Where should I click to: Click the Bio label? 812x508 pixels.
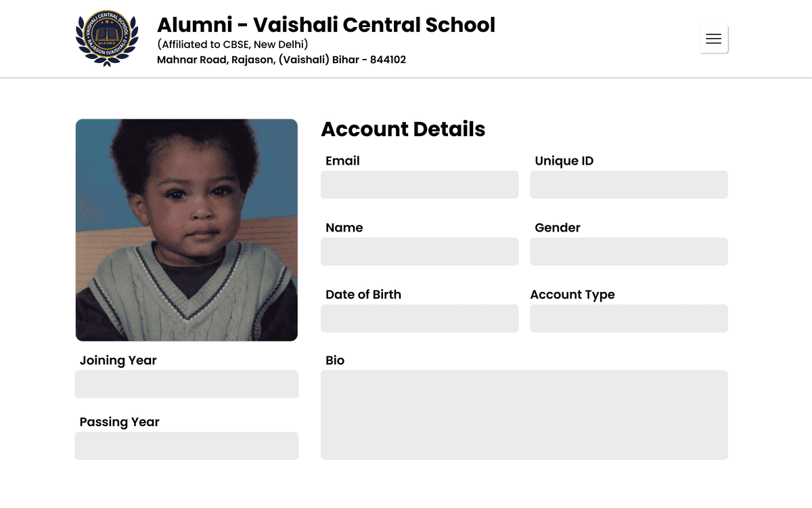(x=335, y=360)
